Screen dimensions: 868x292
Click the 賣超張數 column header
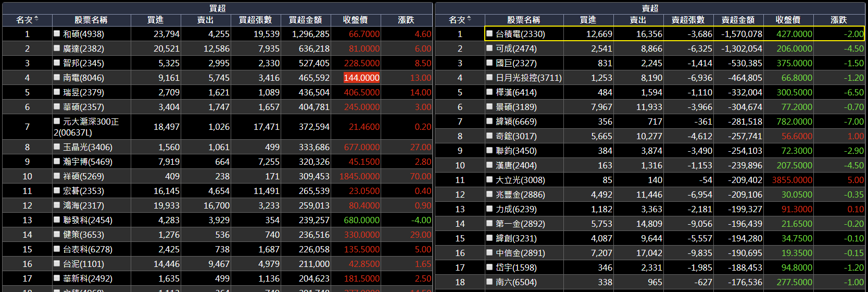tap(688, 20)
